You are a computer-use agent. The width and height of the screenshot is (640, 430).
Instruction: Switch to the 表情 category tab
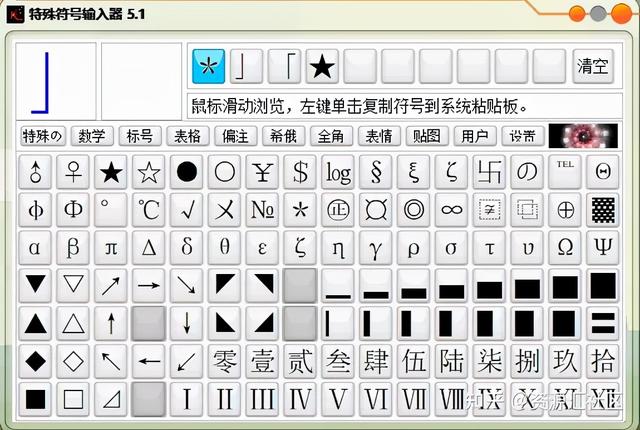pyautogui.click(x=378, y=136)
